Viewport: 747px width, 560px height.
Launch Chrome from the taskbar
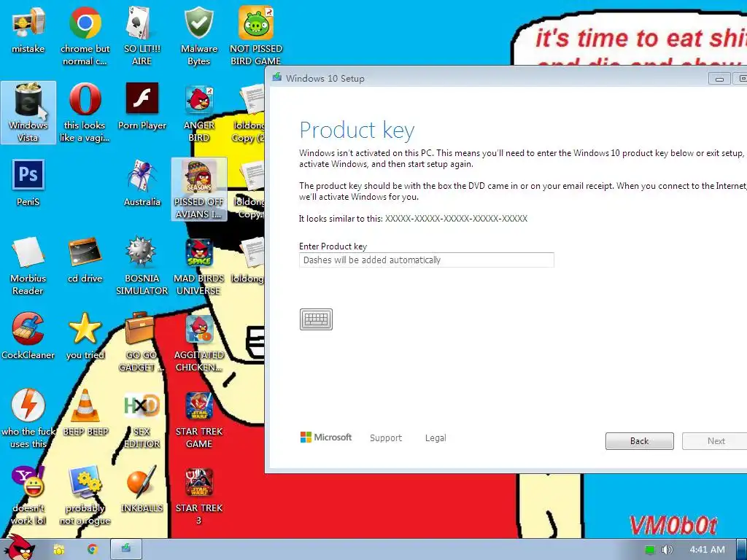coord(93,550)
